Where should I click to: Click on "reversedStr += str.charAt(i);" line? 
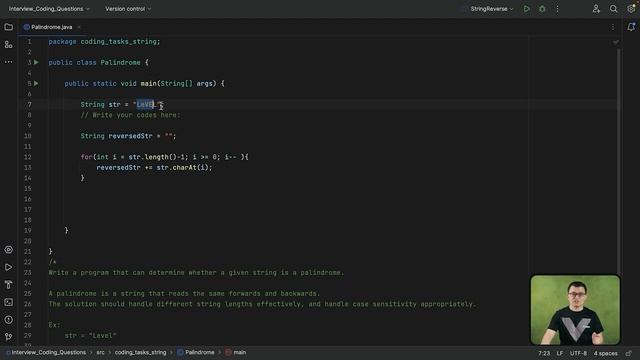pyautogui.click(x=154, y=167)
